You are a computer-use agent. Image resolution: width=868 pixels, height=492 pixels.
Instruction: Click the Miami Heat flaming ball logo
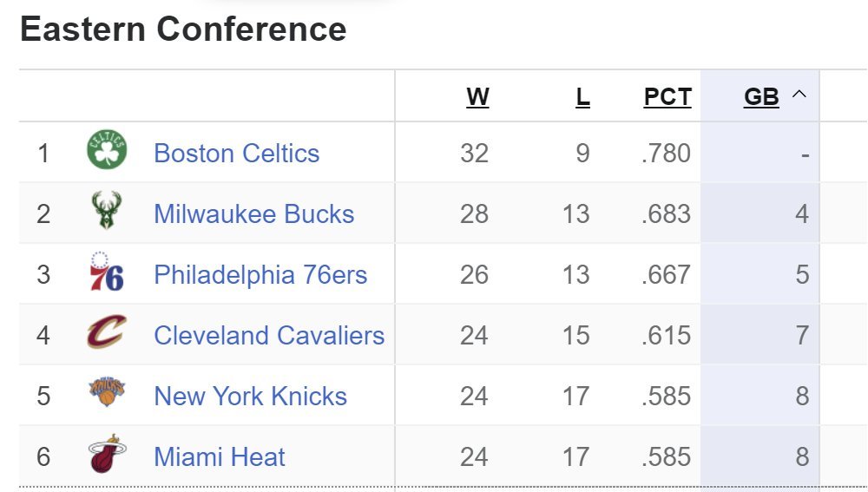tap(107, 454)
